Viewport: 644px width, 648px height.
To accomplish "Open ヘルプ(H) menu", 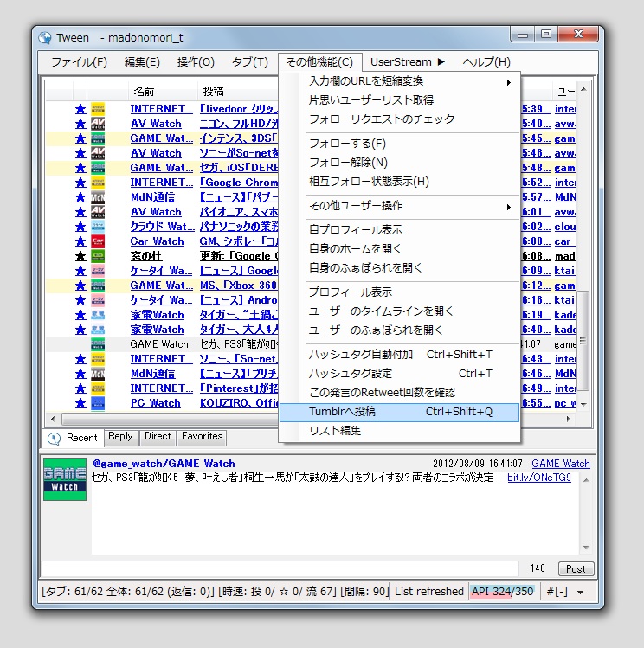I will tap(486, 62).
